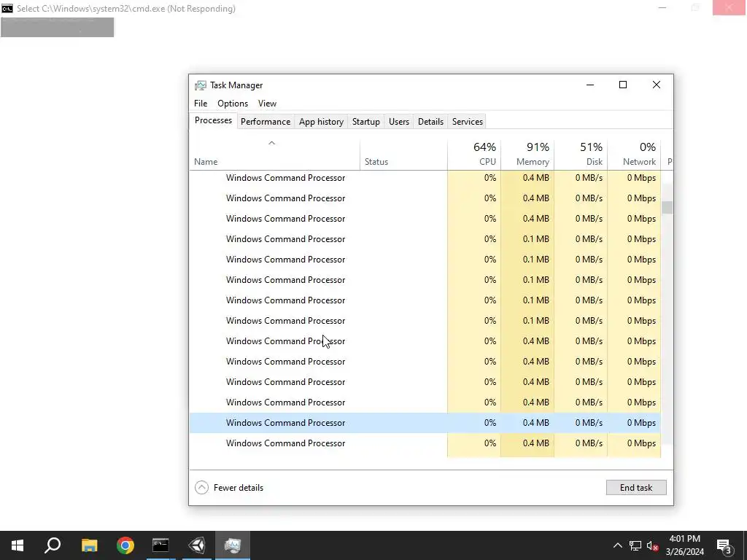Click the cmd.exe window title text

[x=126, y=9]
